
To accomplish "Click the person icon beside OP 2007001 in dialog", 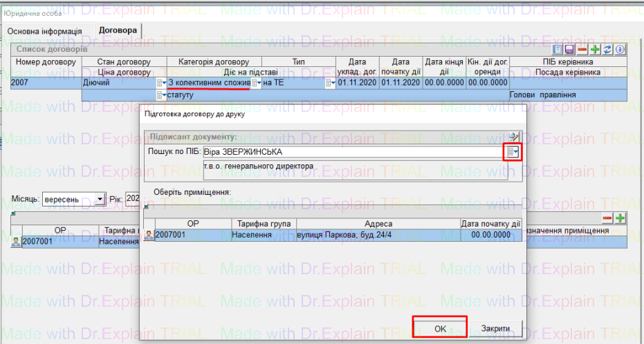I will 149,236.
